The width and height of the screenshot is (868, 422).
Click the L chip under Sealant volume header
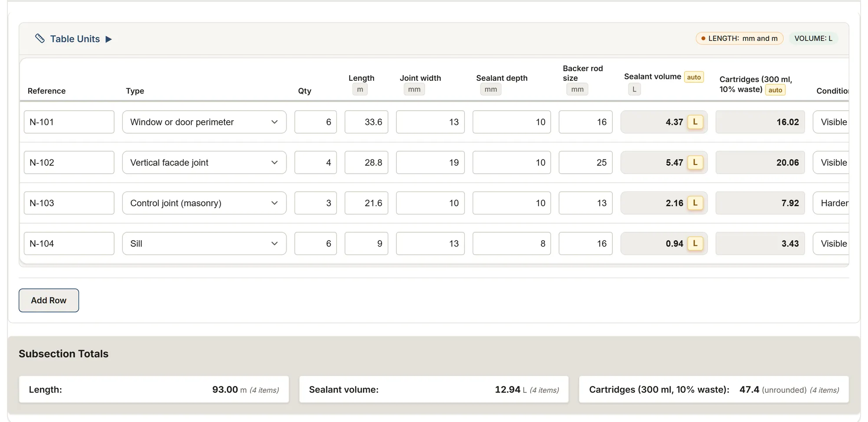(x=635, y=89)
